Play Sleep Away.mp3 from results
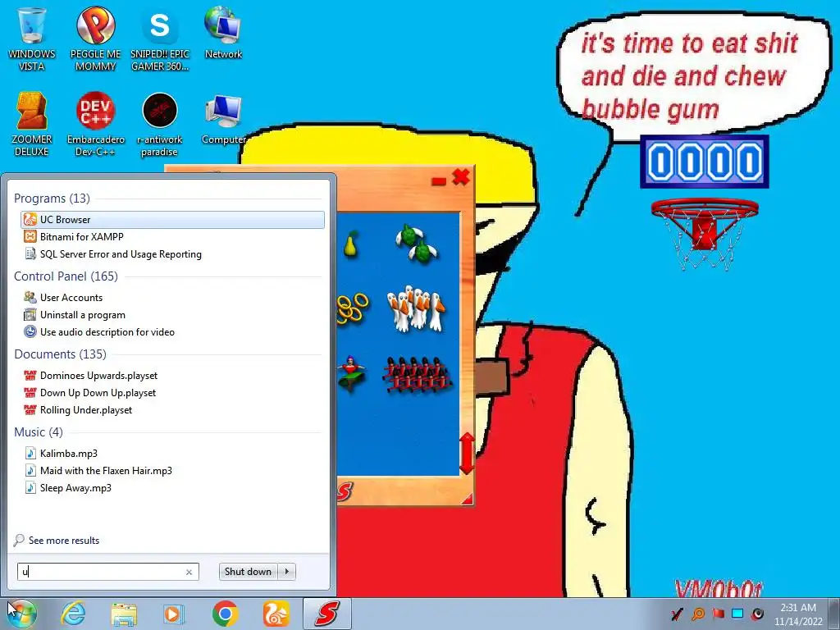 (172, 487)
